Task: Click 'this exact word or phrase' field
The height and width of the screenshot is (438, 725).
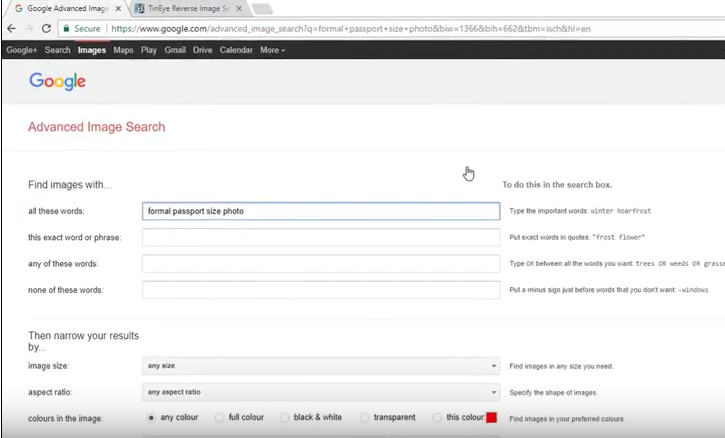Action: tap(321, 237)
